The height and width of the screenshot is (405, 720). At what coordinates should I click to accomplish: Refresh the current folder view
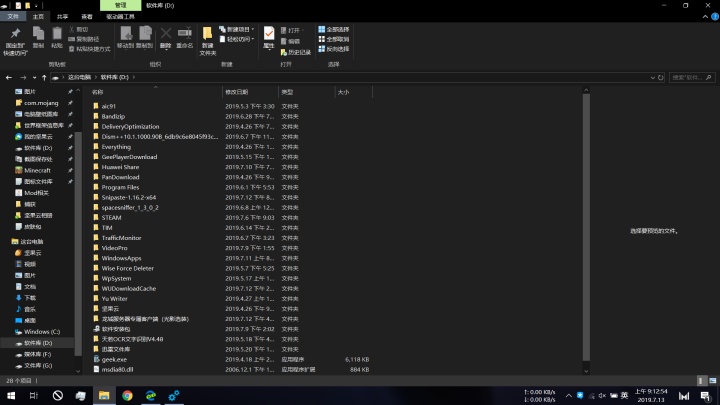(x=660, y=78)
